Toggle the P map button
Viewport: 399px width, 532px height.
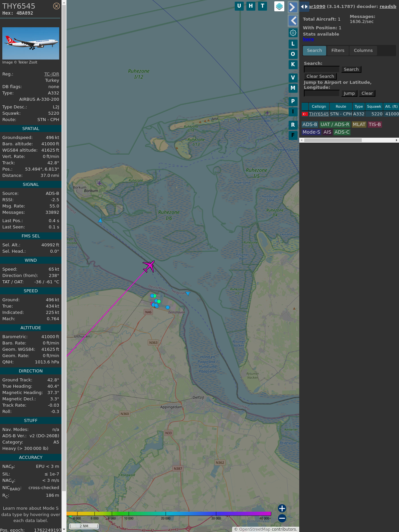click(293, 101)
